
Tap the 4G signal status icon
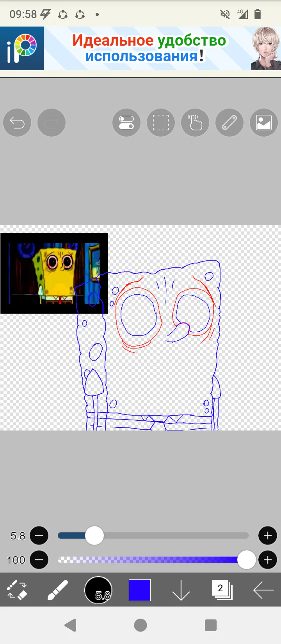(x=243, y=14)
